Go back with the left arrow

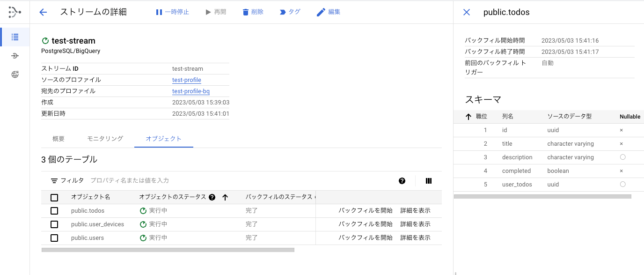pyautogui.click(x=43, y=12)
